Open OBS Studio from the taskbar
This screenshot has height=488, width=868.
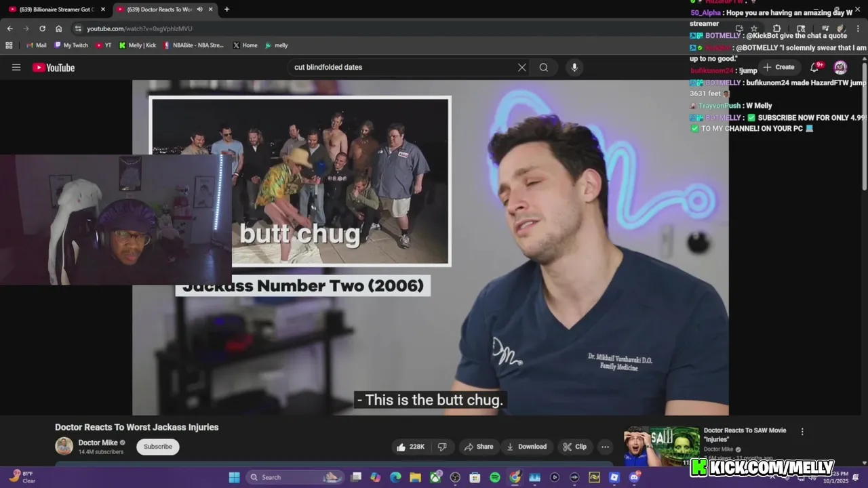click(x=455, y=477)
